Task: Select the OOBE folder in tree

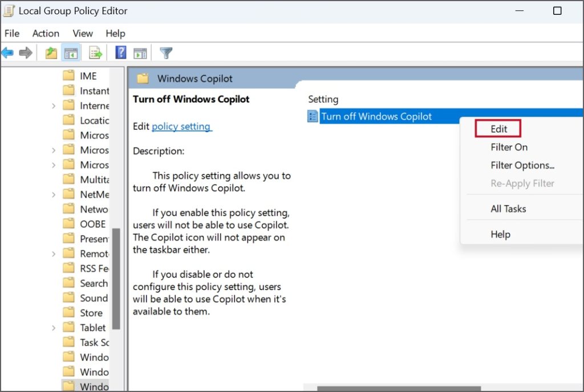Action: coord(92,224)
